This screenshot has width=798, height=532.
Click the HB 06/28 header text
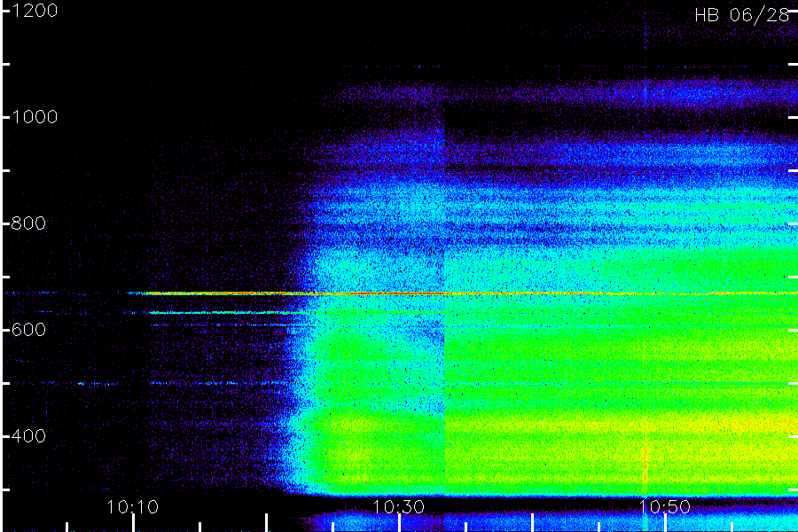coord(742,15)
